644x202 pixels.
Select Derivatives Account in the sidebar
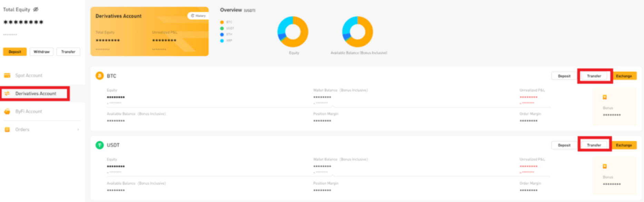tap(35, 93)
